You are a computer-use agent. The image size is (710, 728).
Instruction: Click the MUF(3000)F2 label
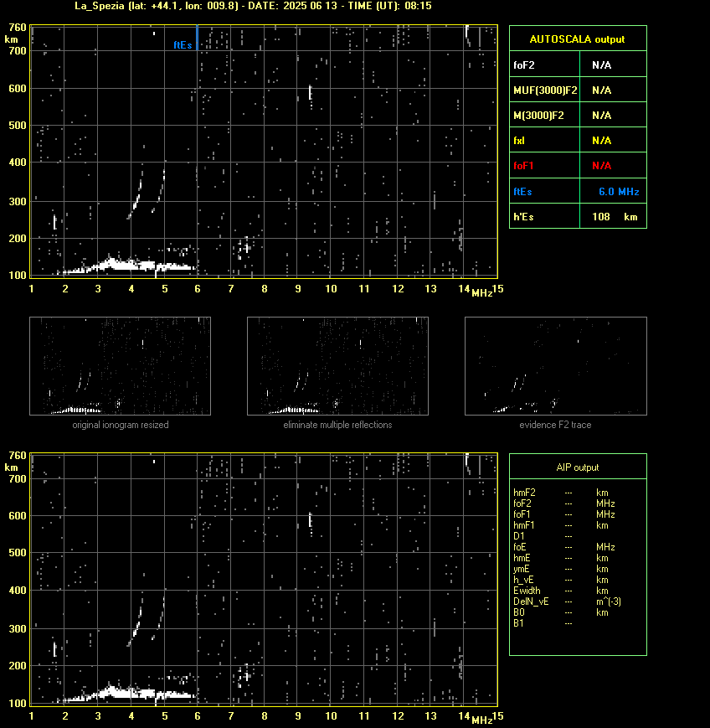pos(545,90)
